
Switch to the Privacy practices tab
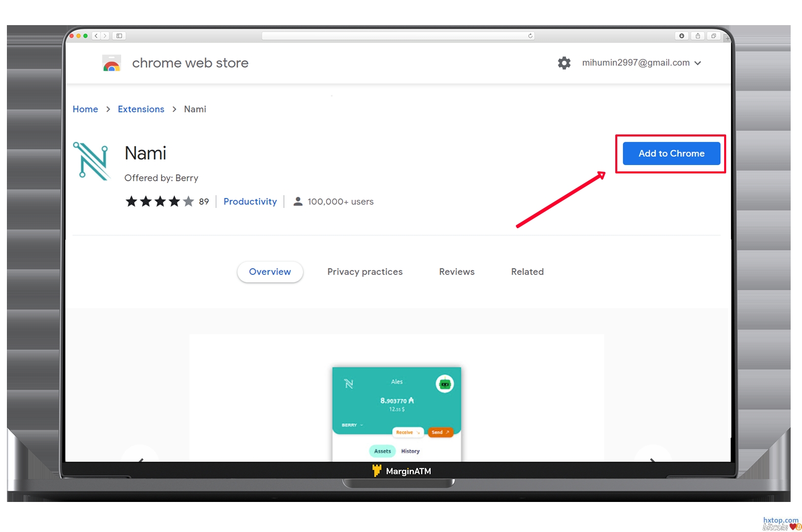pos(365,272)
